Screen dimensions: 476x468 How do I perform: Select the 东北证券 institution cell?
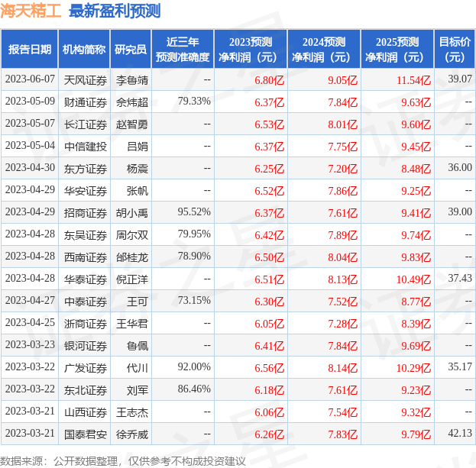coord(86,390)
